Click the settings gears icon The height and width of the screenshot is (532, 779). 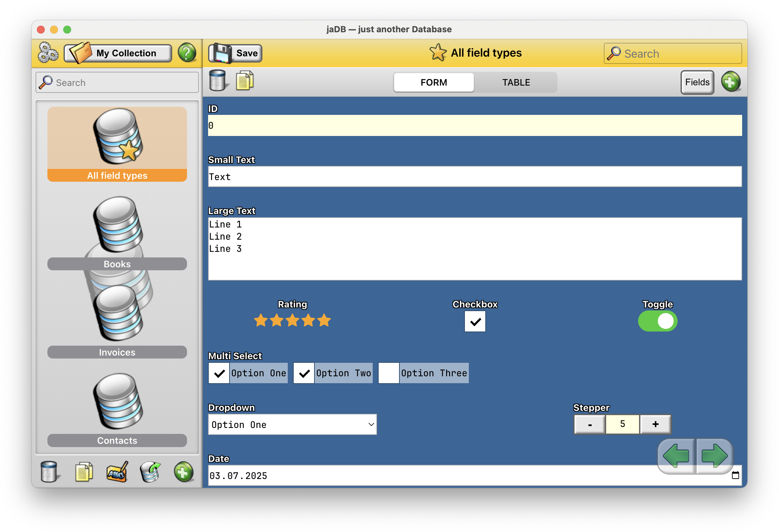pos(48,53)
